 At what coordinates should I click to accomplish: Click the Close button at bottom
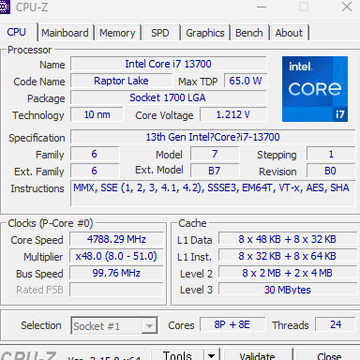(328, 355)
